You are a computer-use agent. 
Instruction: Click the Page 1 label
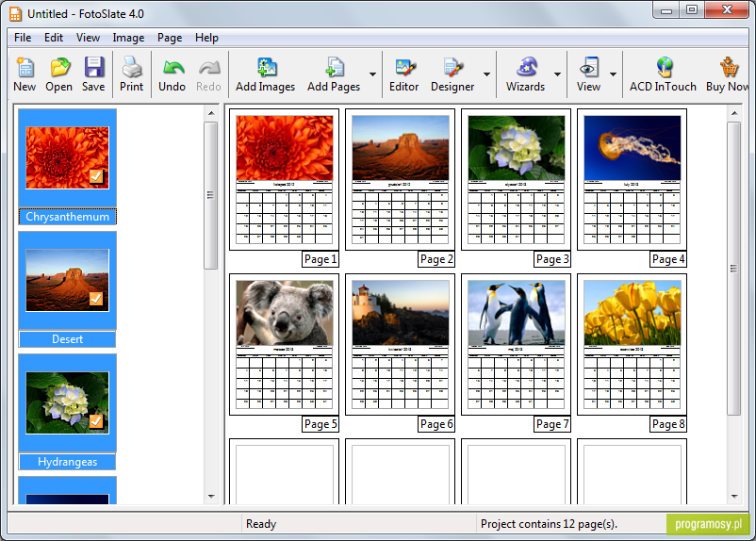tap(320, 259)
